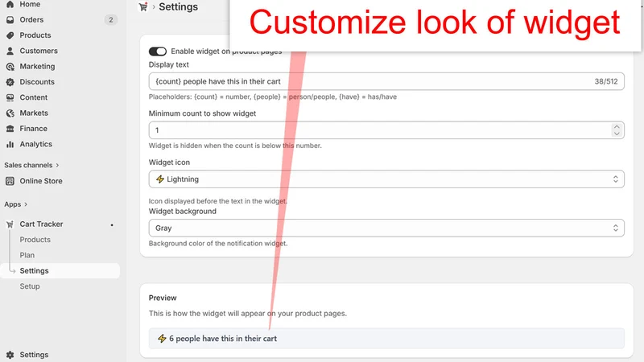644x362 pixels.
Task: Open Online Store channel icon
Action: pos(10,181)
